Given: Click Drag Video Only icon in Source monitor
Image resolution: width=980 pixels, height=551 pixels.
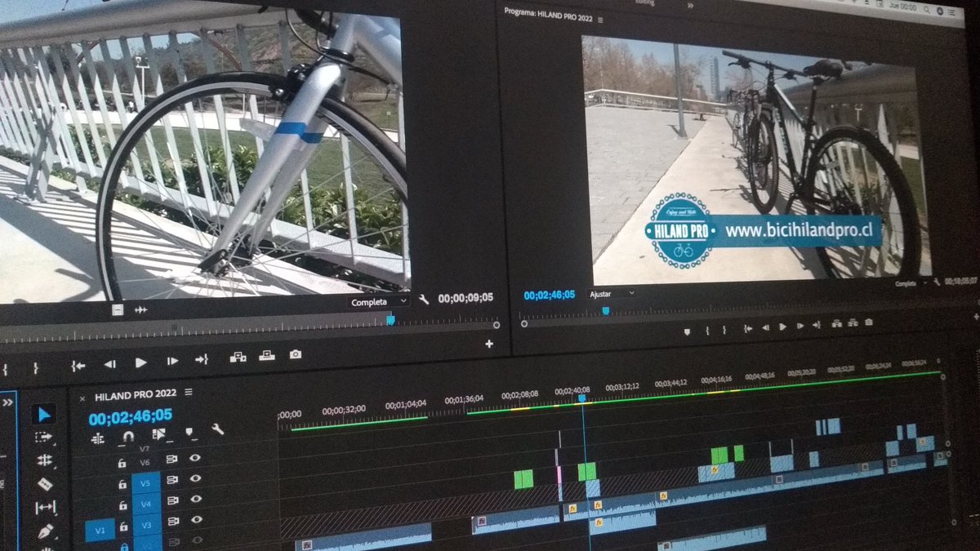Looking at the screenshot, I should click(118, 309).
